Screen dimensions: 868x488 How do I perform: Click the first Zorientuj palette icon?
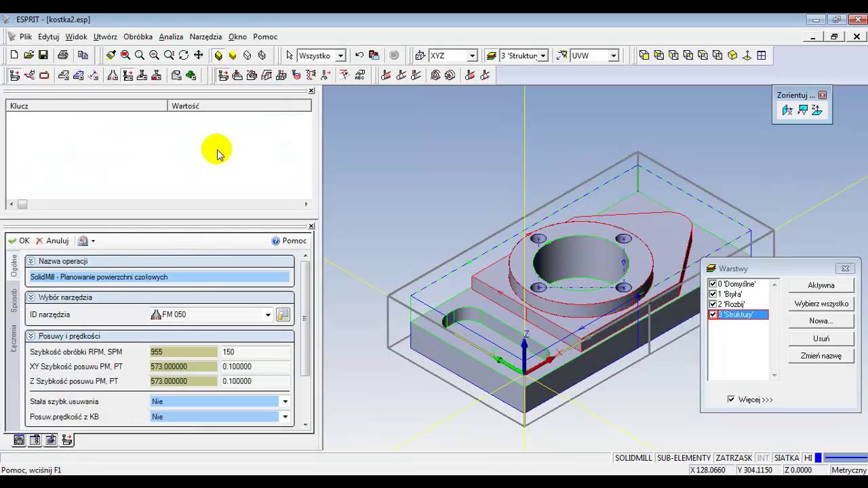pos(787,110)
